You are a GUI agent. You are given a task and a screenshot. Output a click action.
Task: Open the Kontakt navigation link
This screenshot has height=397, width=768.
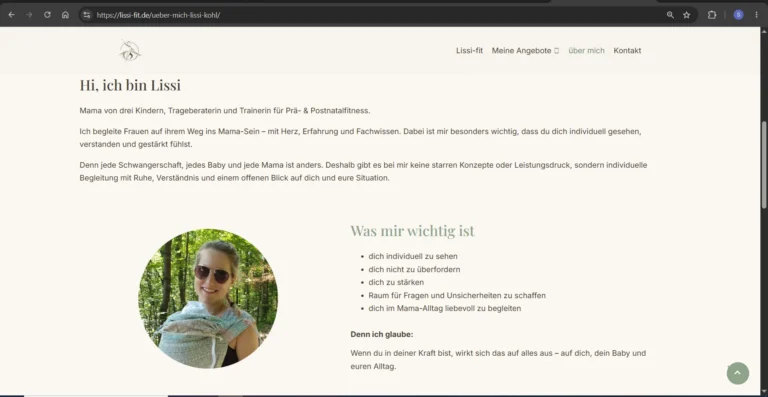(x=627, y=50)
